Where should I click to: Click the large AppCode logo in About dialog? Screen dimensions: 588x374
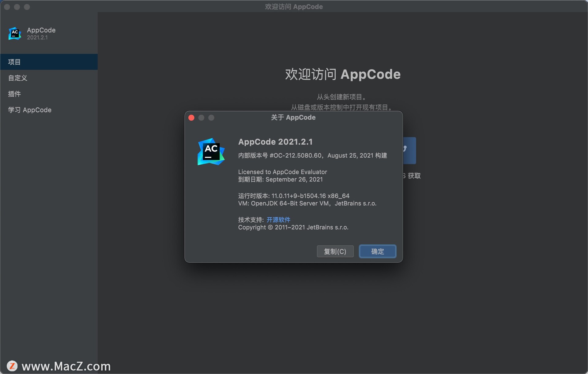(211, 152)
